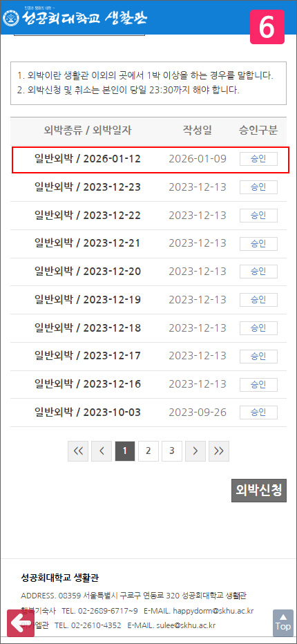Go to next page with single-right arrow

coord(195,451)
